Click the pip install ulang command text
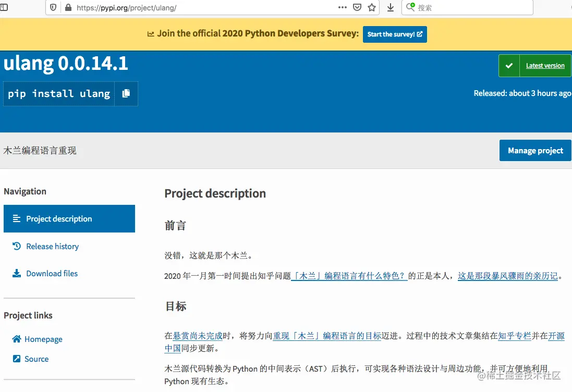 click(x=59, y=94)
